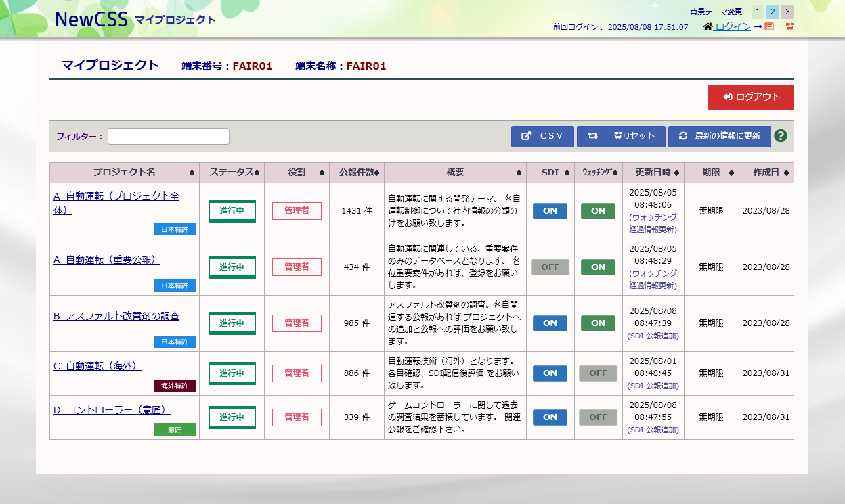Click the 端末番号 FAIR01 value
This screenshot has height=504, width=845.
pos(253,66)
